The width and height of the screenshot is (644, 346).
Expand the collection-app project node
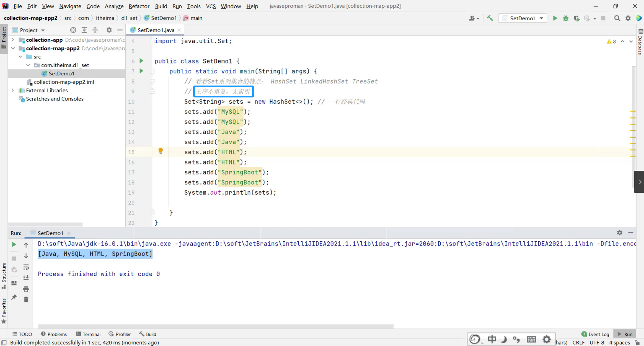(13, 40)
